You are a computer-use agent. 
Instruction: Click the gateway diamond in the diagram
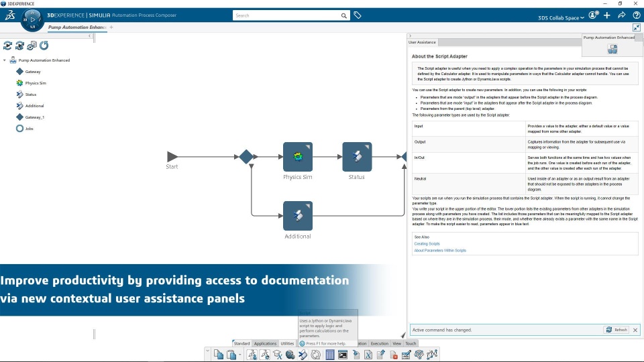coord(246,157)
